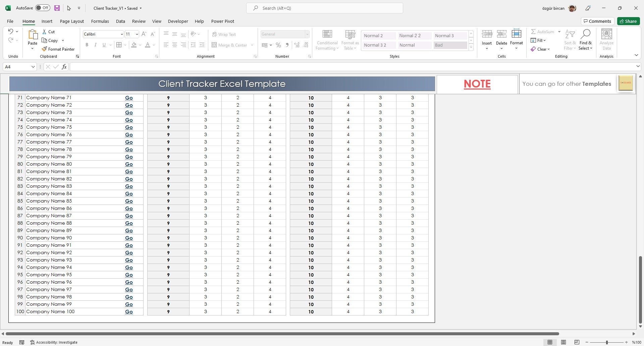Switch to Page Layout tab
The width and height of the screenshot is (644, 346).
[x=72, y=21]
